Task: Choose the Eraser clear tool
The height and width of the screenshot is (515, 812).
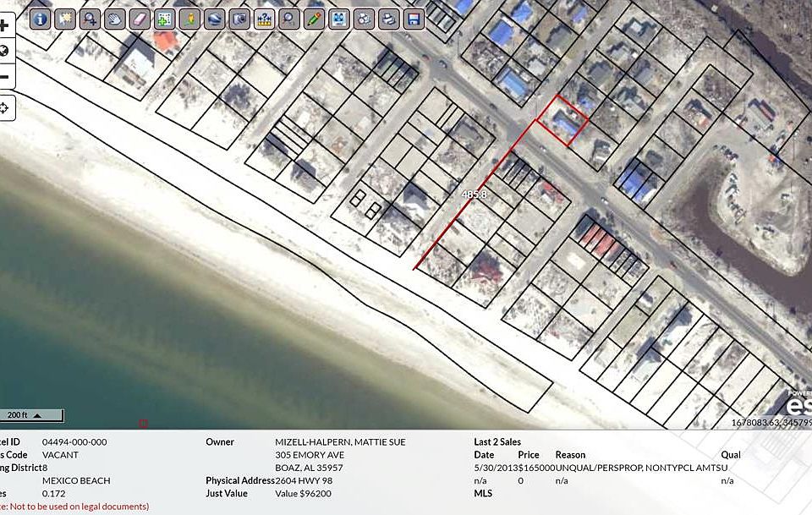Action: 140,19
